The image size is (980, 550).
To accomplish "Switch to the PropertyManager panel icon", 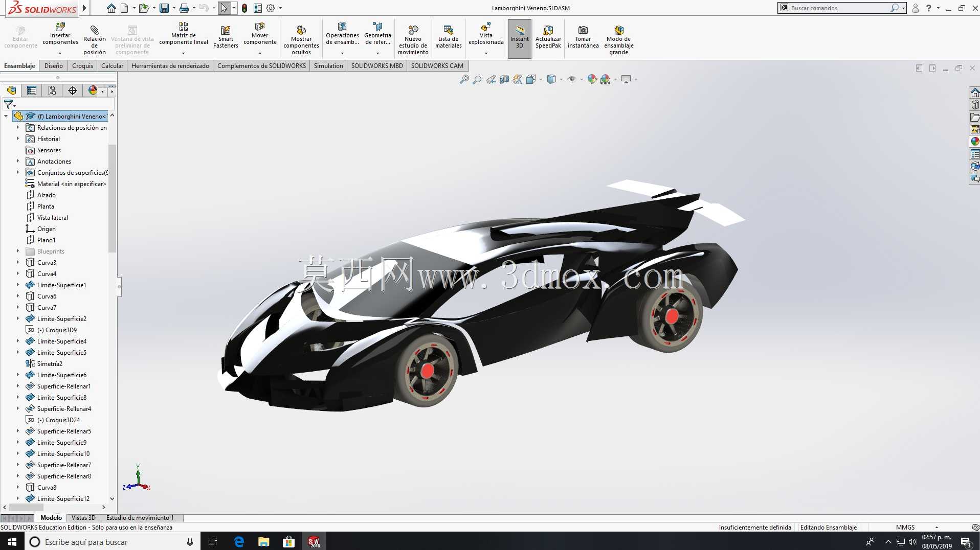I will click(x=32, y=90).
